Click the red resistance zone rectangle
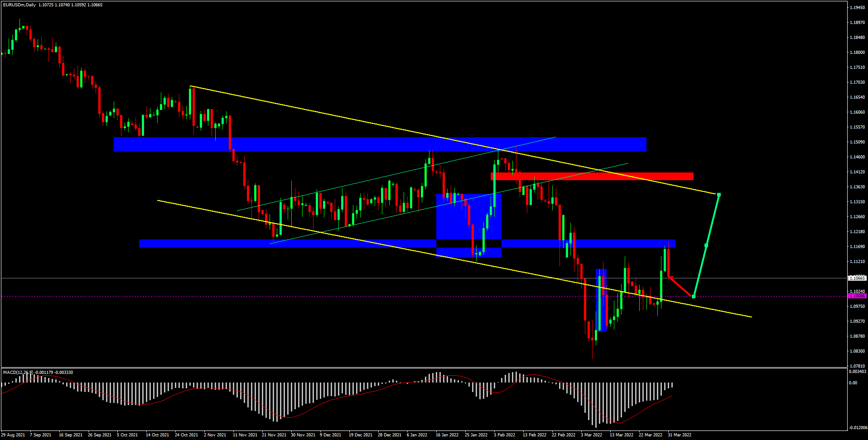 [x=592, y=176]
